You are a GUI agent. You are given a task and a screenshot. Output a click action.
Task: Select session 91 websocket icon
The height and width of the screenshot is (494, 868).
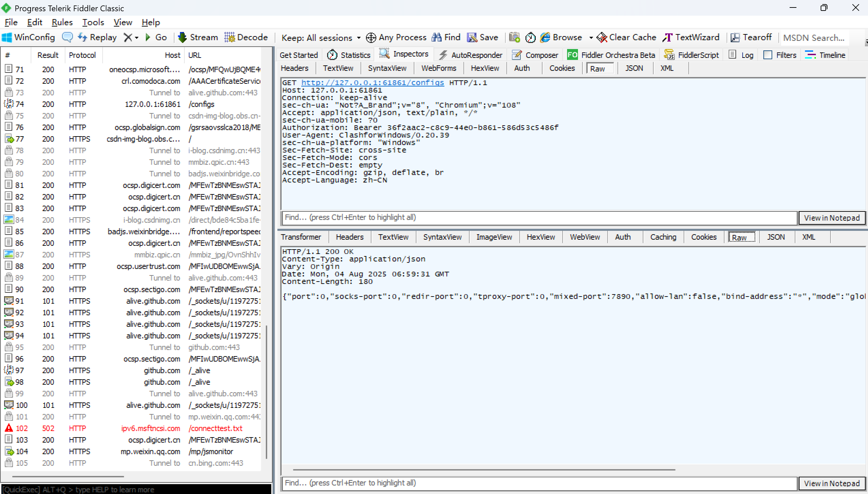9,301
